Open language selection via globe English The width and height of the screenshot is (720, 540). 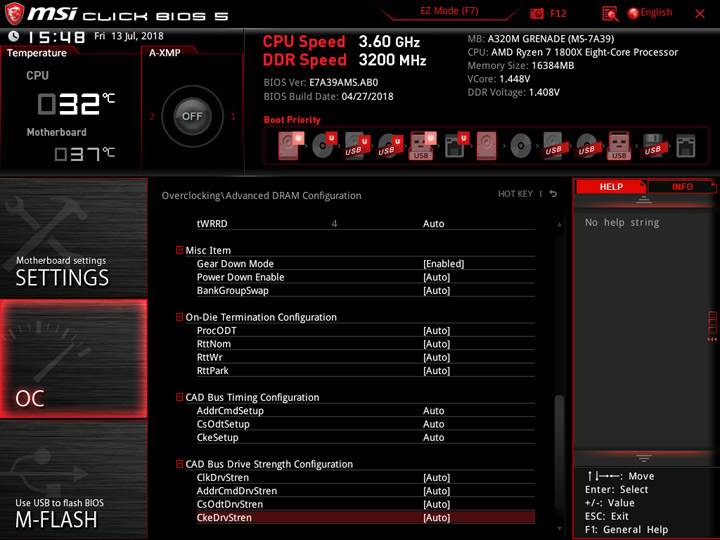tap(650, 13)
